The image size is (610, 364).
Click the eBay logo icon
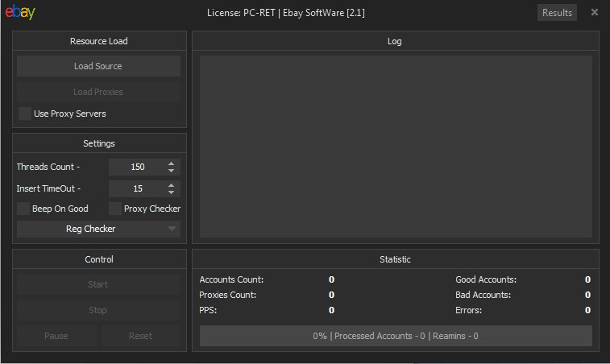19,13
